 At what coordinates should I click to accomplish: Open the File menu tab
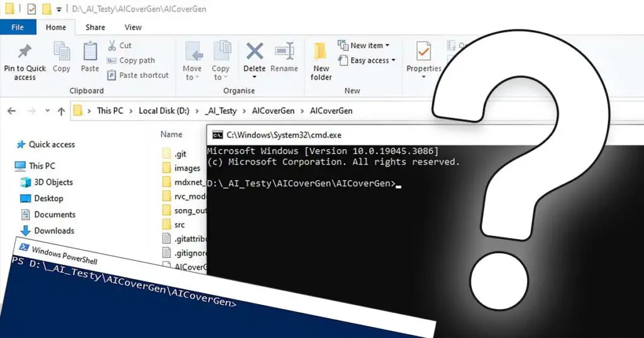tap(18, 27)
